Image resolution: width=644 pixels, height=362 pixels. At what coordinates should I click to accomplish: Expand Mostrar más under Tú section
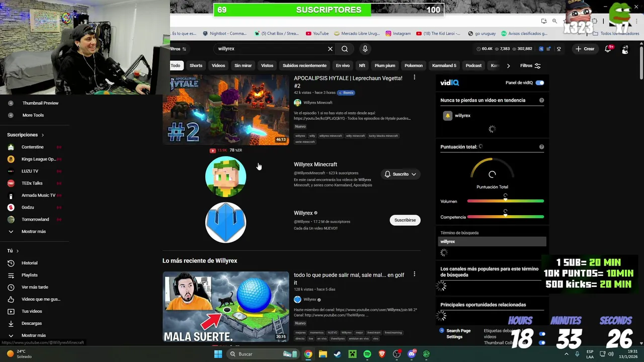click(x=34, y=335)
